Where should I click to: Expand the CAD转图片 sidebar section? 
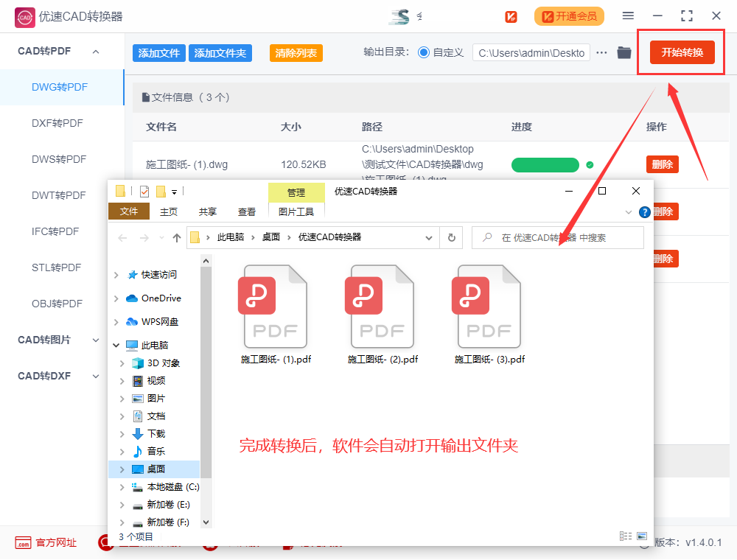[96, 340]
